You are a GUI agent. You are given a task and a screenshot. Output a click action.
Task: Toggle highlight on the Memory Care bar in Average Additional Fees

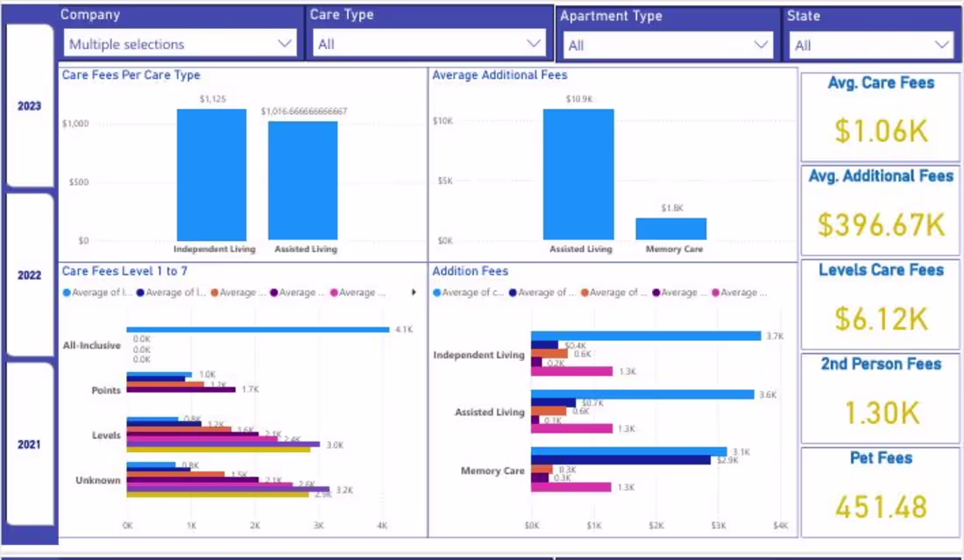click(x=672, y=230)
